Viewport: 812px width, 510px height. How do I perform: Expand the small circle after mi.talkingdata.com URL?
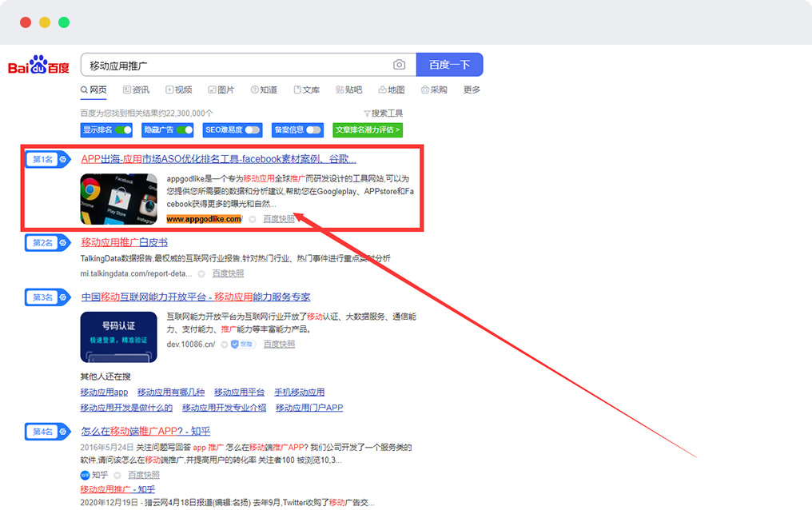click(201, 274)
